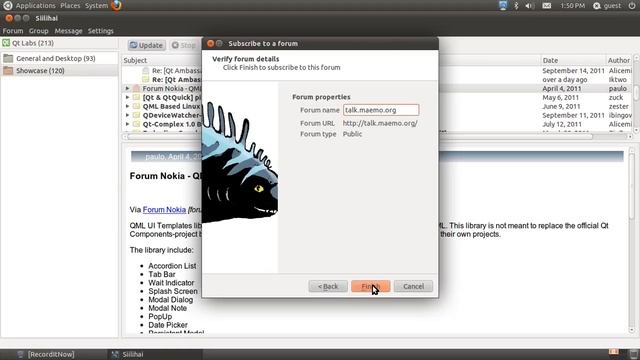Screen dimensions: 640x360
Task: Close the Subscribe to a forum dialog
Action: coord(210,43)
